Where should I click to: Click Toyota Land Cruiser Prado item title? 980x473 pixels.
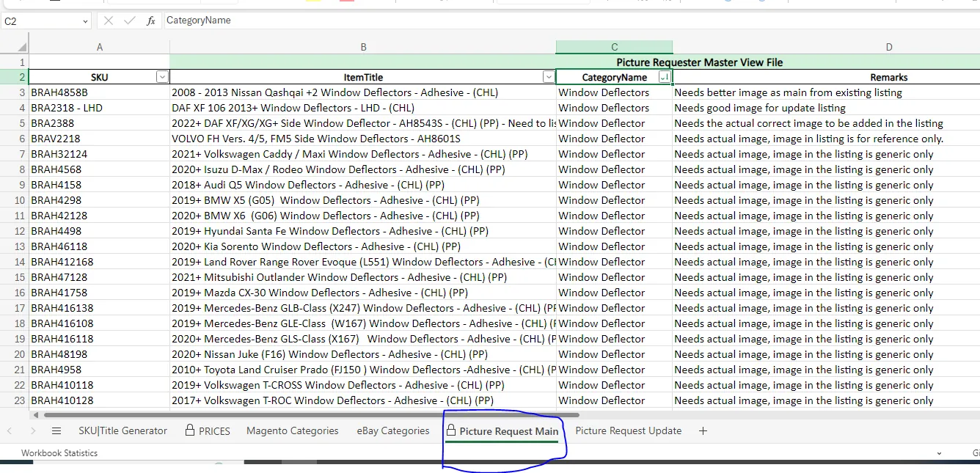click(x=364, y=370)
